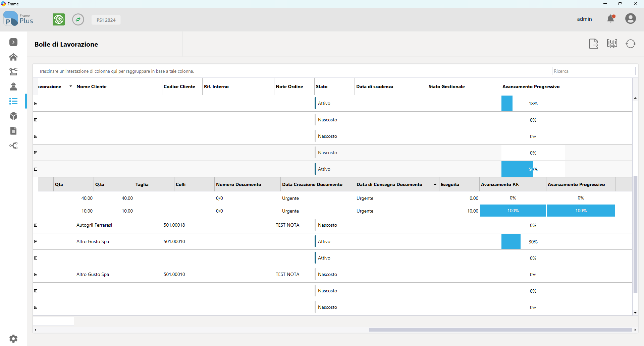
Task: Sort by Eseguita sub-column
Action: click(459, 184)
